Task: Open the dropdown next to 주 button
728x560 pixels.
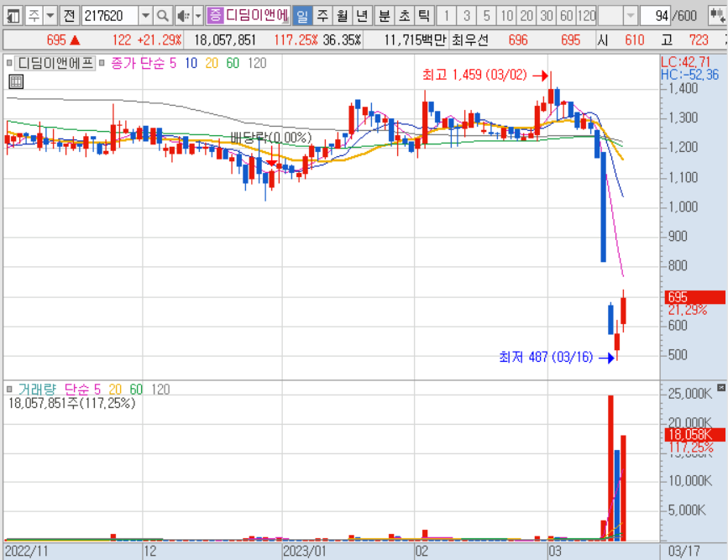Action: (x=50, y=16)
